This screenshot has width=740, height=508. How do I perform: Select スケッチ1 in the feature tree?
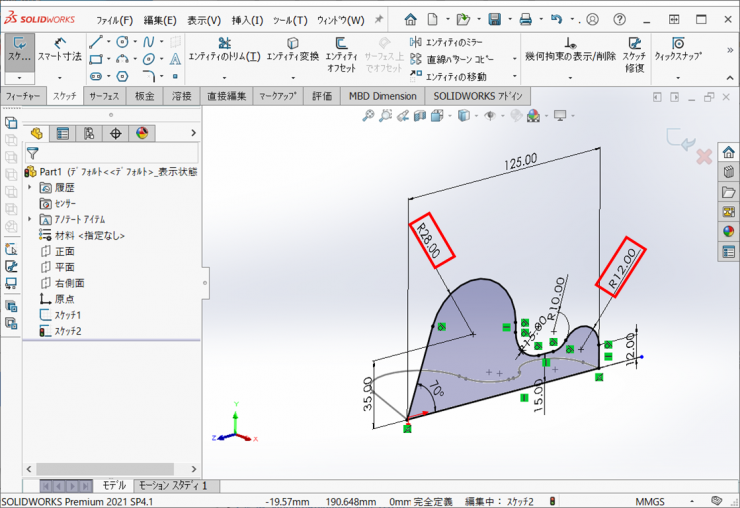click(x=68, y=315)
